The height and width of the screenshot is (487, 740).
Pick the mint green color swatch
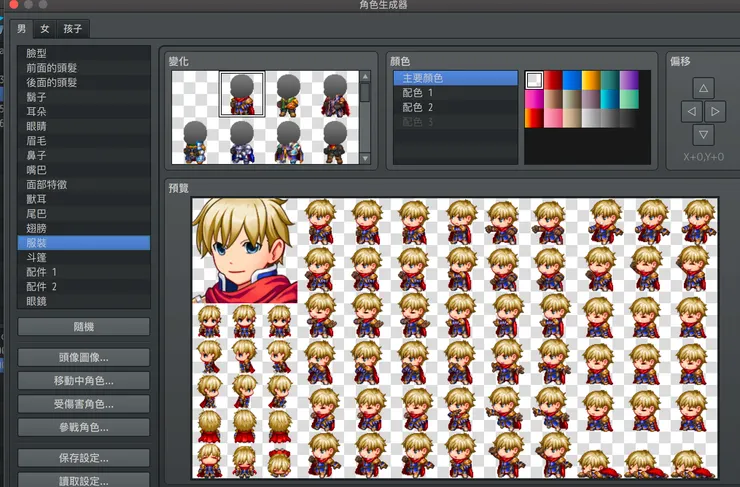pos(629,99)
